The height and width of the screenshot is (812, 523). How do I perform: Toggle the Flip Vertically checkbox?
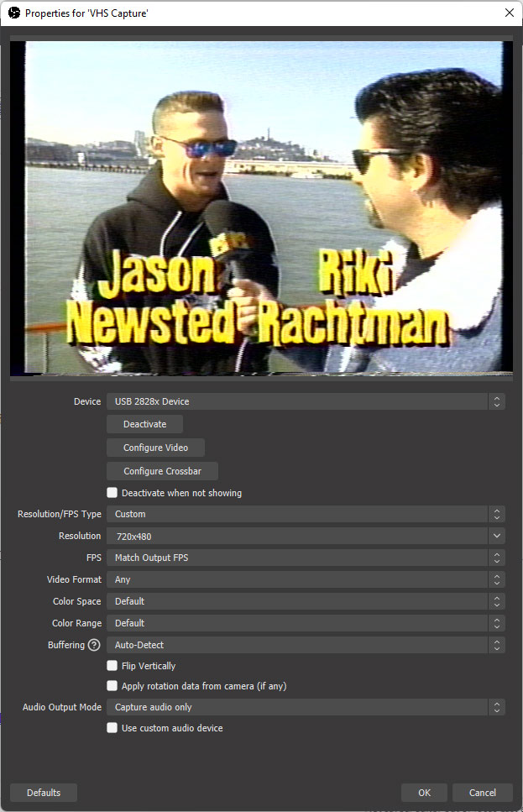point(112,666)
